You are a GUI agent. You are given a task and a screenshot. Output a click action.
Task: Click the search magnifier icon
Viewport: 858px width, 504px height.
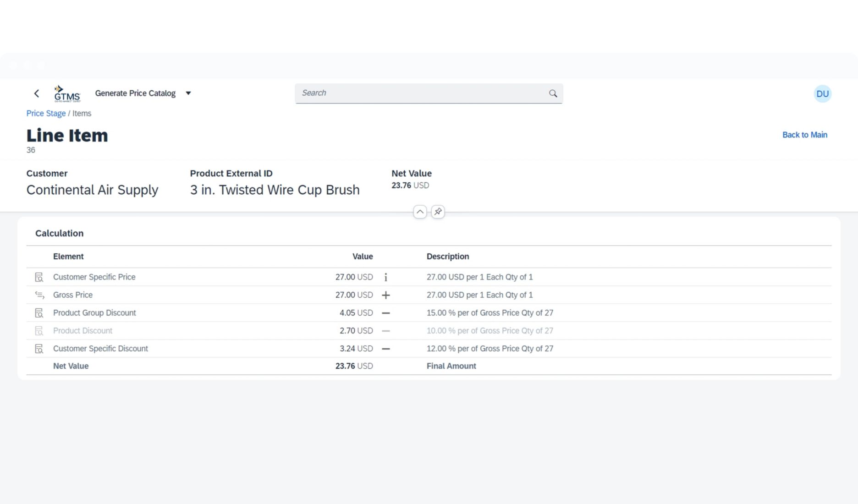pyautogui.click(x=553, y=93)
